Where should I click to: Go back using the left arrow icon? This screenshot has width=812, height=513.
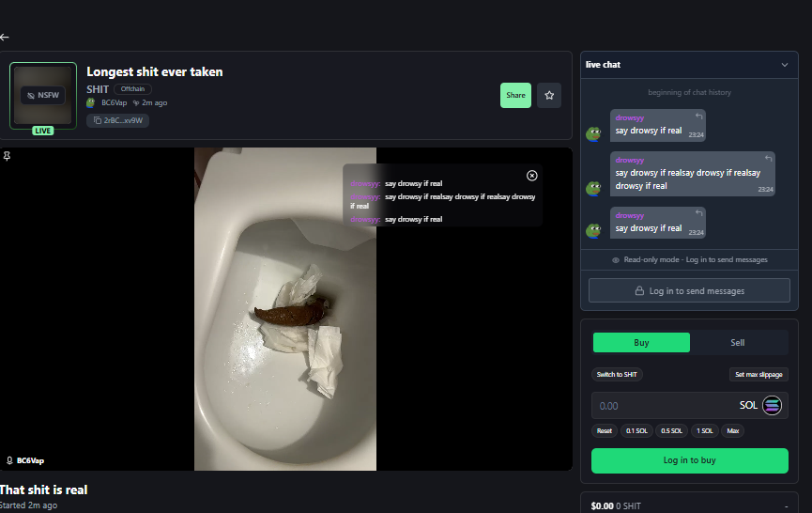point(5,38)
